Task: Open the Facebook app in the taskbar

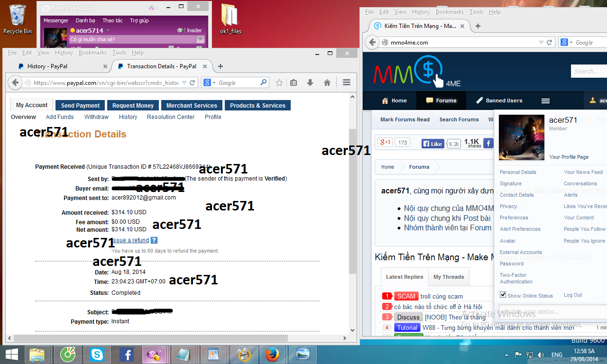Action: [126, 354]
